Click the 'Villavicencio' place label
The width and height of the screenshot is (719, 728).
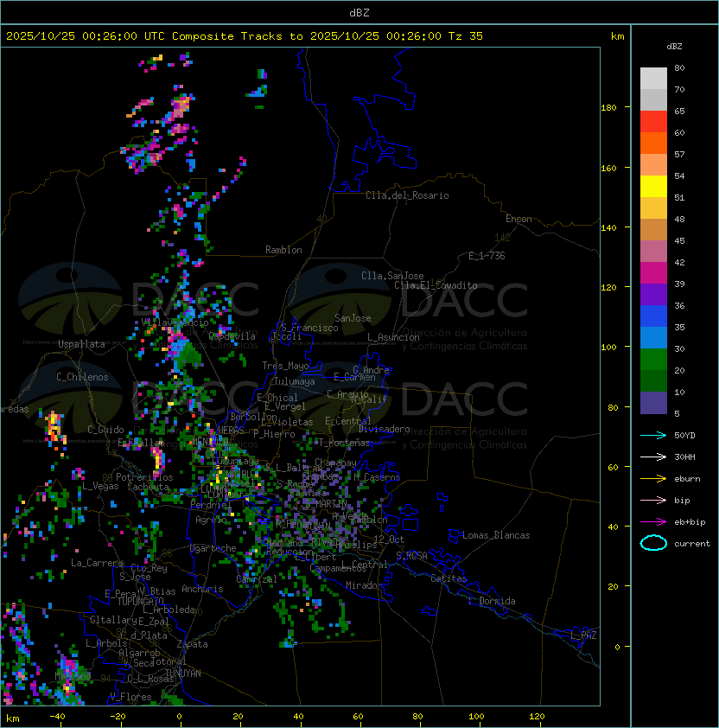[175, 322]
